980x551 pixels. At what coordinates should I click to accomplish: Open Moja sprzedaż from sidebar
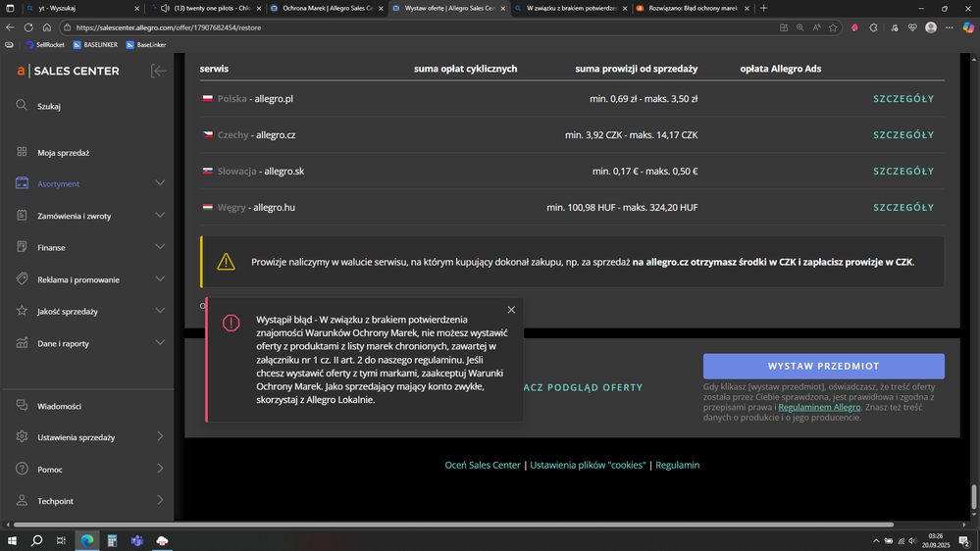(63, 153)
